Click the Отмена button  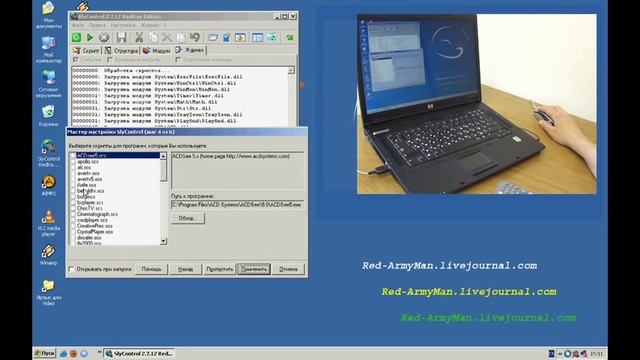tap(288, 269)
